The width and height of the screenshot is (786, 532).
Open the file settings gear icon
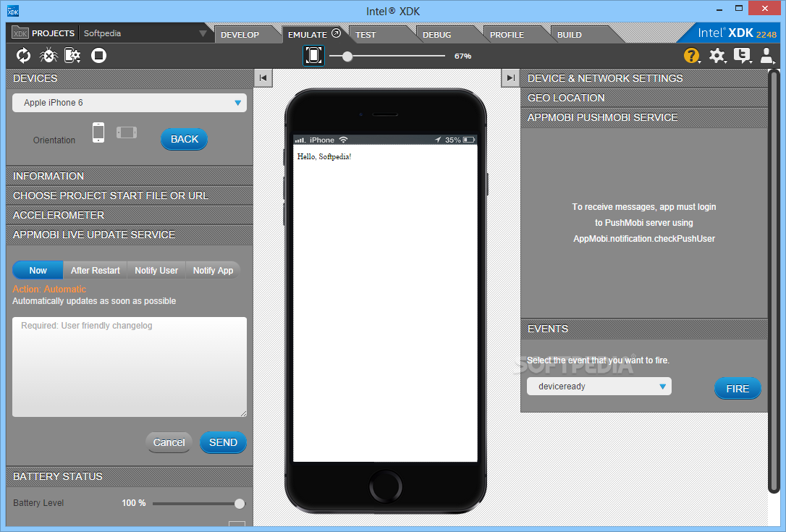click(72, 55)
